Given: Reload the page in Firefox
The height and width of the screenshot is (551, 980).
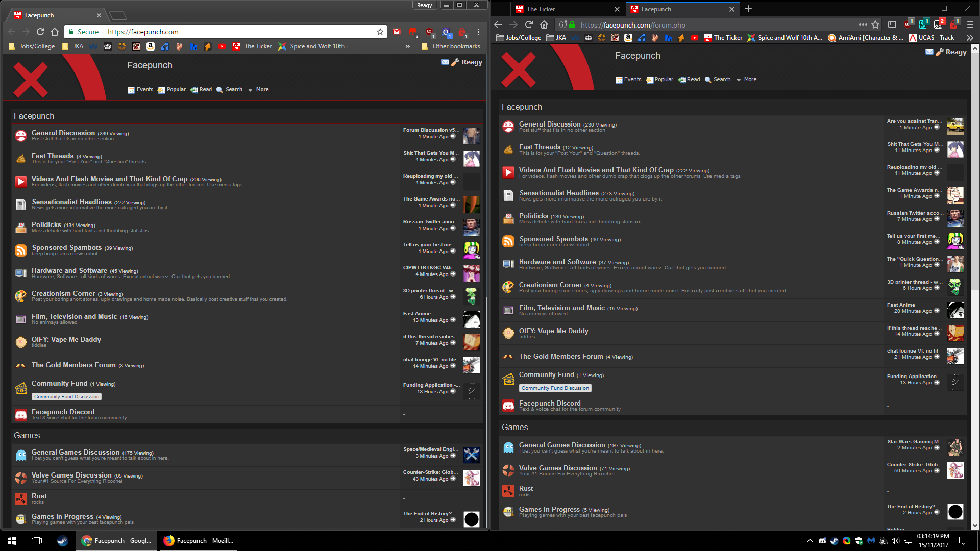Looking at the screenshot, I should [529, 24].
